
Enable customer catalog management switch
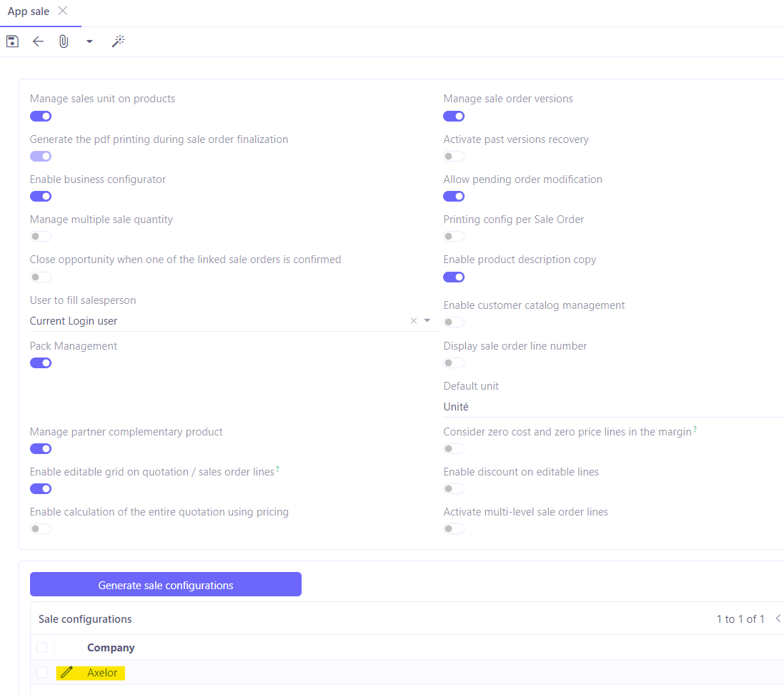click(454, 322)
